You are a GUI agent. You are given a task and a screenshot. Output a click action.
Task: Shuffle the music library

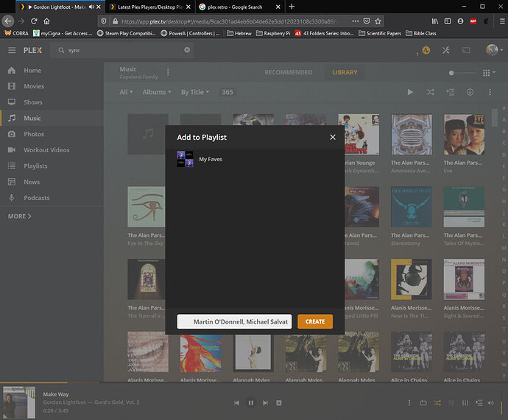coord(430,92)
